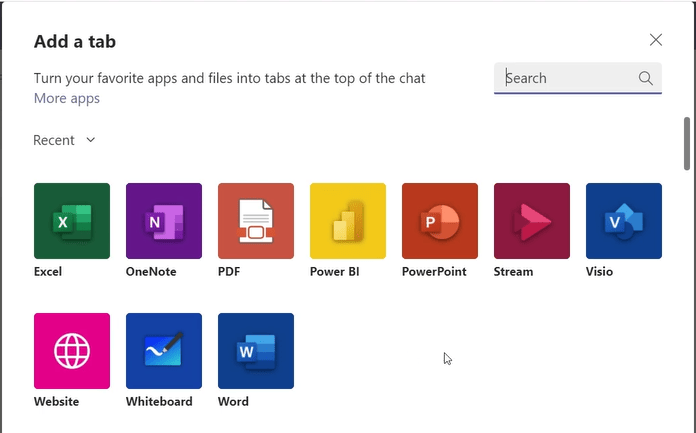This screenshot has height=433, width=696.
Task: Click the vertical scrollbar thumb
Action: coord(687,143)
